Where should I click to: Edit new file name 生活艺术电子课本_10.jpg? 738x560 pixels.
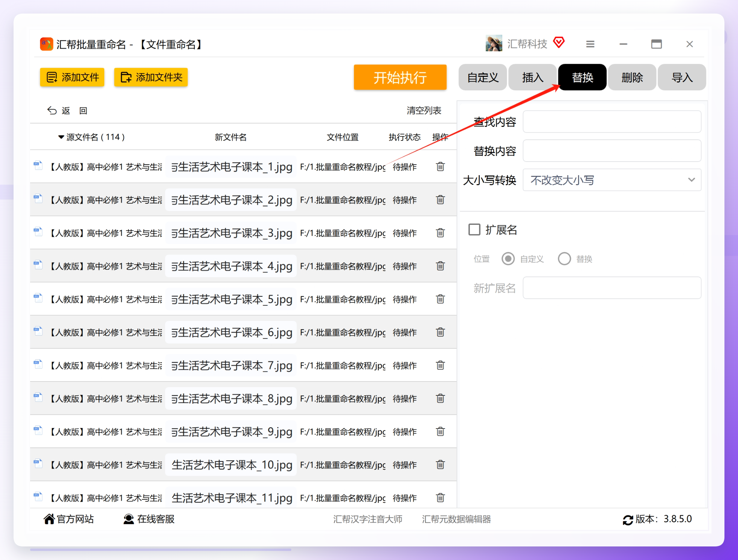pyautogui.click(x=231, y=465)
